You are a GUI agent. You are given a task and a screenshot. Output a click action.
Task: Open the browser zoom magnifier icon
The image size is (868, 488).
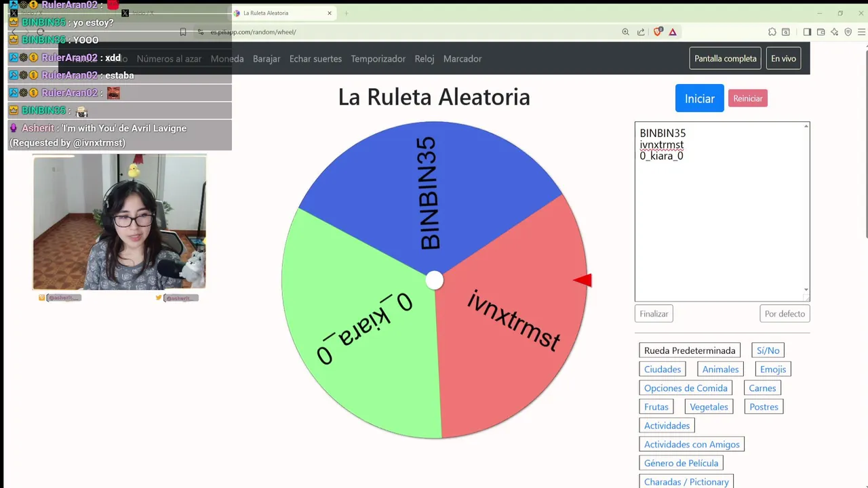625,32
